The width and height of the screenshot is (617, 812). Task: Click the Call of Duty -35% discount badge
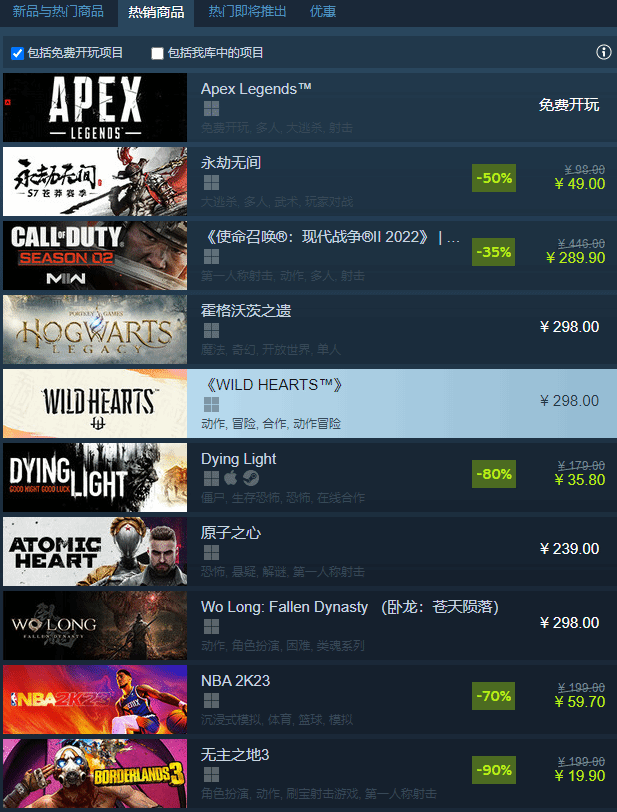coord(494,252)
